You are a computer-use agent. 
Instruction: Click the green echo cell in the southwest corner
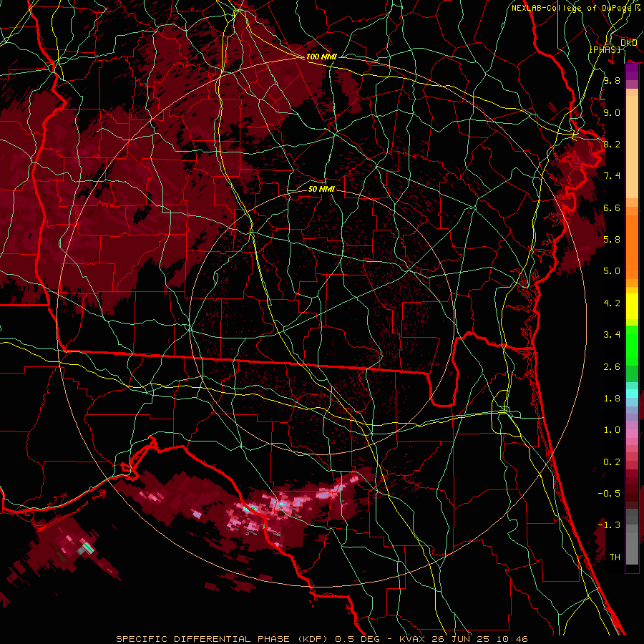coord(88,548)
